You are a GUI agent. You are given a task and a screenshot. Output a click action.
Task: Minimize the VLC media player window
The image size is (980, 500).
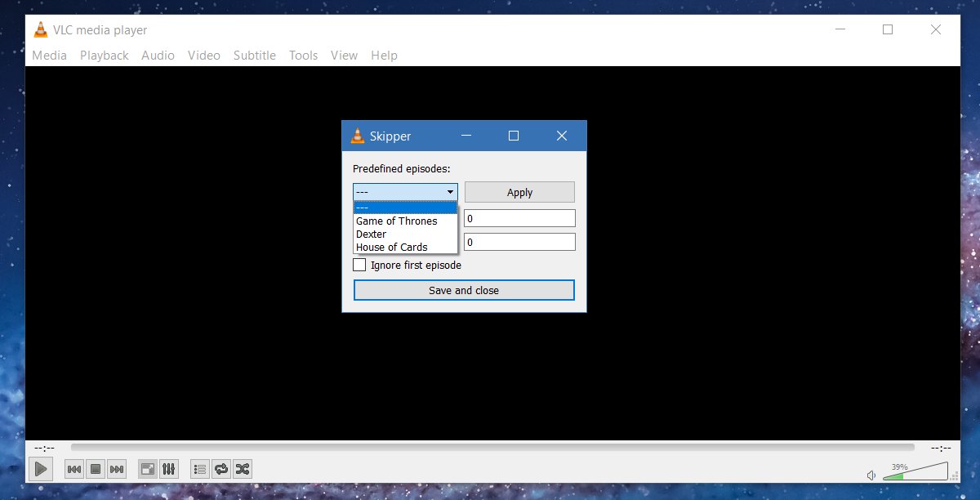840,29
